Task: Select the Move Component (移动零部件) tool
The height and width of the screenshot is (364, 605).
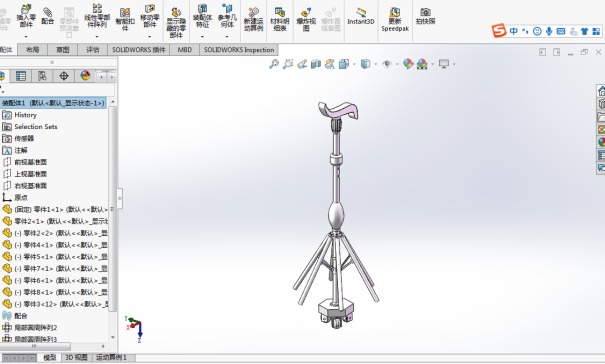Action: coord(150,16)
